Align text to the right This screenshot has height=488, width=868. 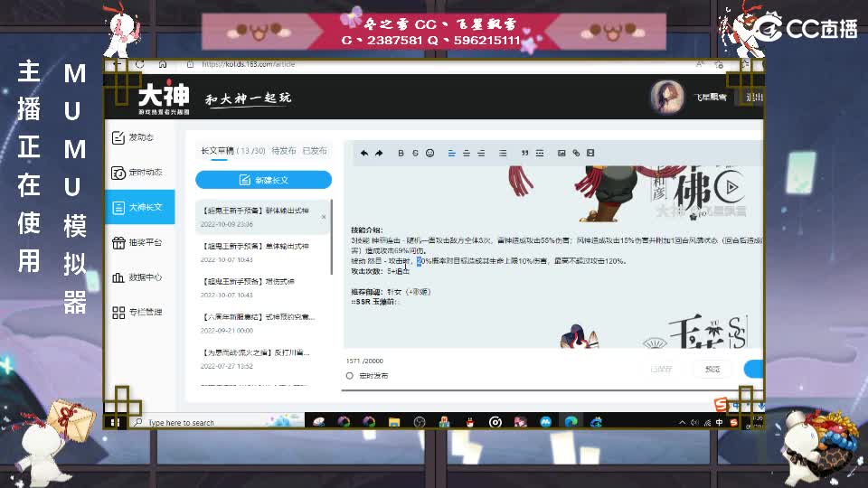point(481,154)
